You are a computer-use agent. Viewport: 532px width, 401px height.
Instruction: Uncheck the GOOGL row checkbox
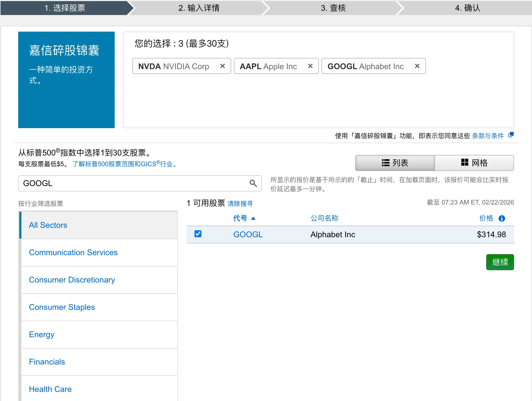198,234
